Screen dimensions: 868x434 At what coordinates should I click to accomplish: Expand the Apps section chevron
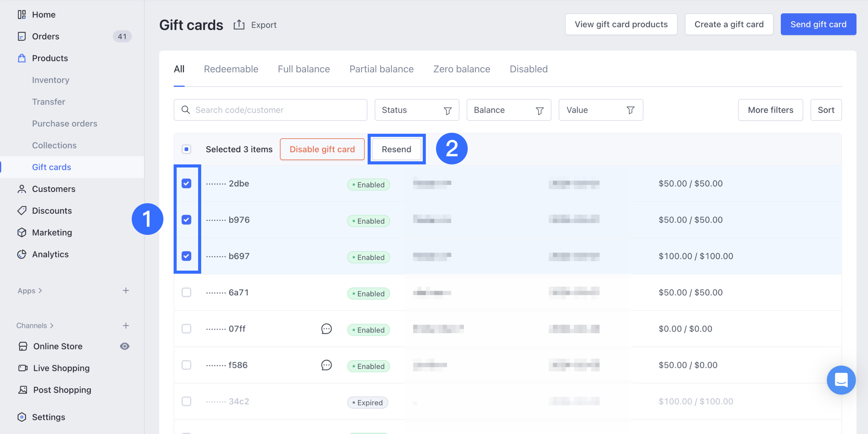[40, 291]
